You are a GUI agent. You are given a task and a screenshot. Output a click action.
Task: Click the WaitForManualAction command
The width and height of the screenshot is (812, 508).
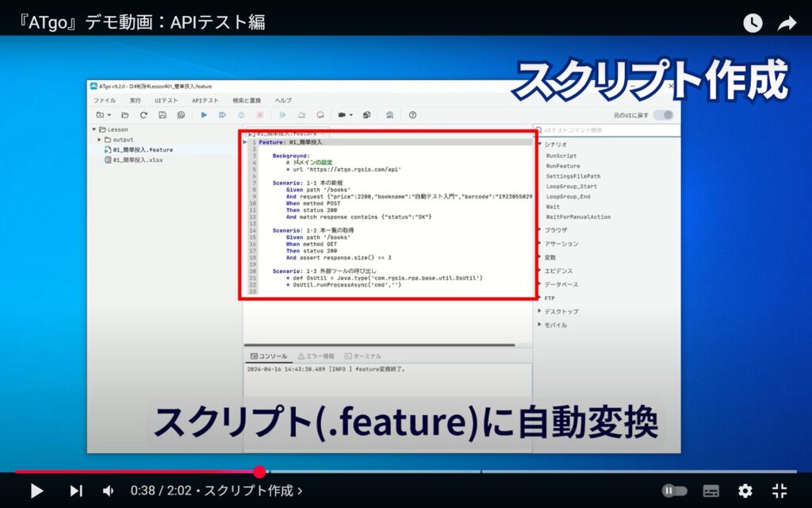click(x=578, y=217)
